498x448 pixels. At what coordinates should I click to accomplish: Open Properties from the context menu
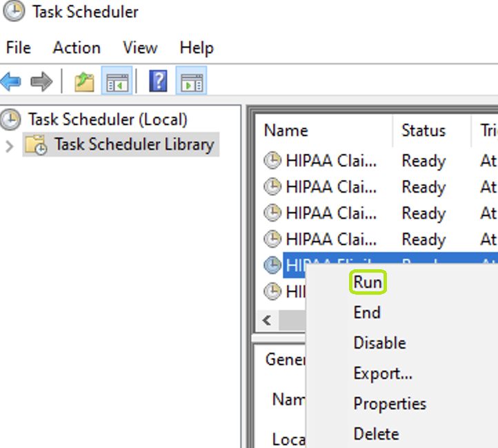click(x=390, y=404)
